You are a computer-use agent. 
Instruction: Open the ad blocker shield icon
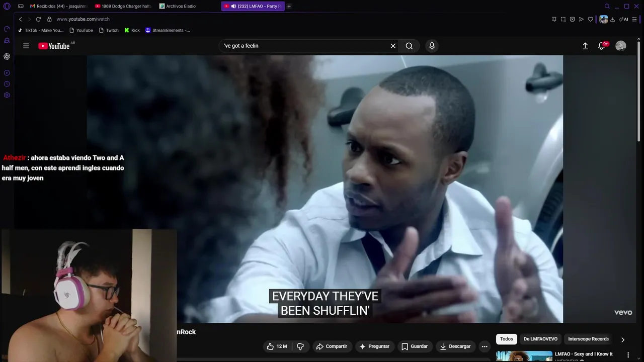(x=572, y=19)
